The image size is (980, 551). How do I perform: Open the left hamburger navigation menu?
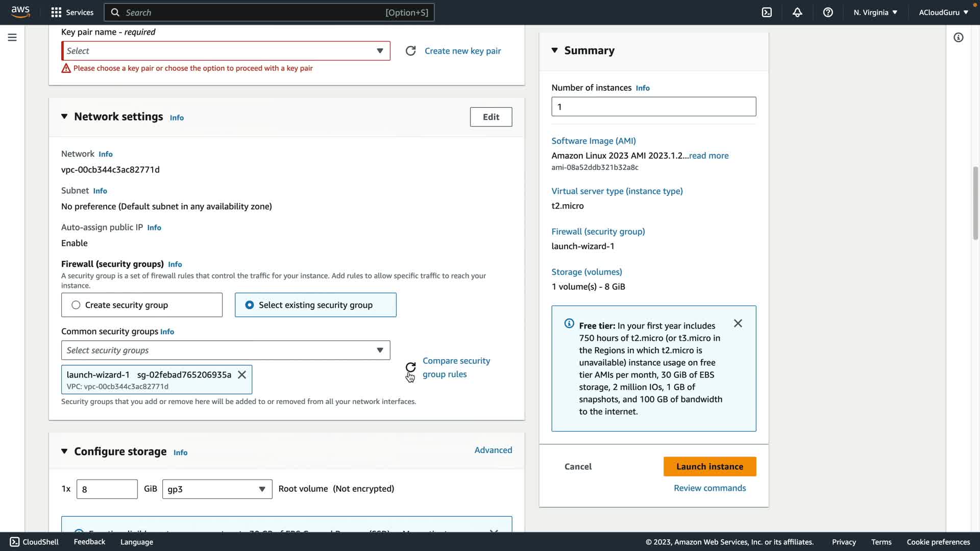click(x=12, y=37)
